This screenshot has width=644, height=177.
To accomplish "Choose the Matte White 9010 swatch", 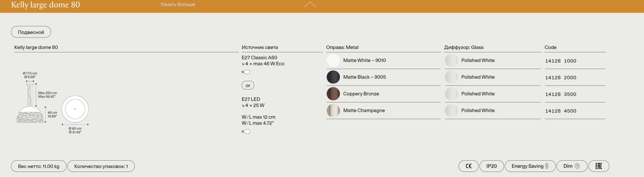I will pyautogui.click(x=333, y=60).
